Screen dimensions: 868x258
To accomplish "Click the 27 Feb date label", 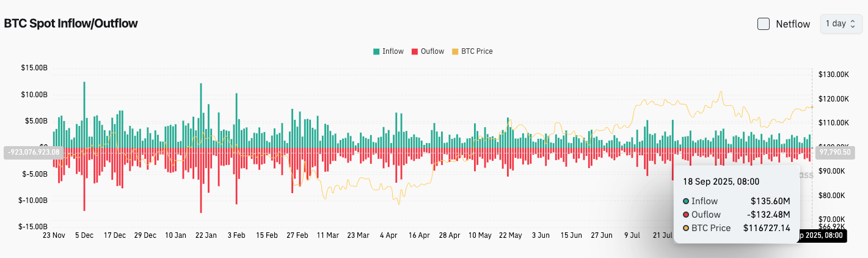I will tap(297, 235).
